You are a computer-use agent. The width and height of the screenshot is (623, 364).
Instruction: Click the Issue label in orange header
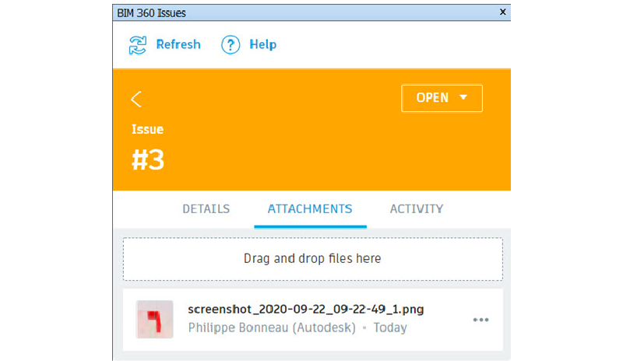(x=147, y=129)
